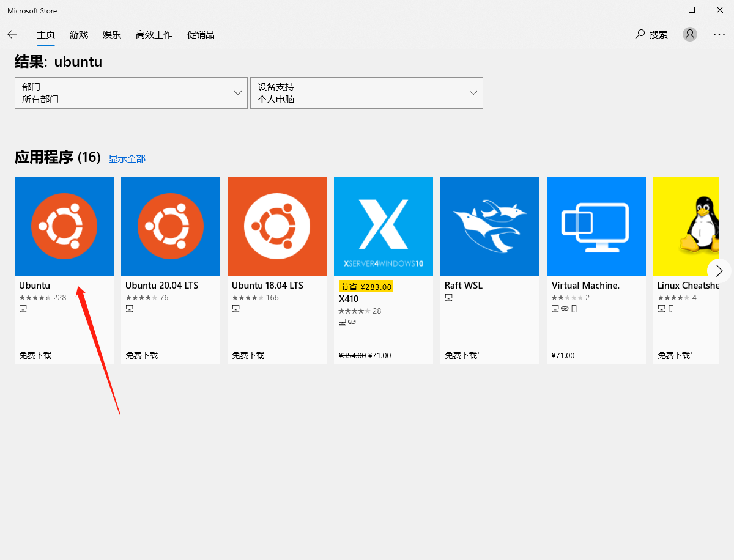Open the Ubuntu app tile icon
Screen dimensions: 734x560
click(64, 226)
